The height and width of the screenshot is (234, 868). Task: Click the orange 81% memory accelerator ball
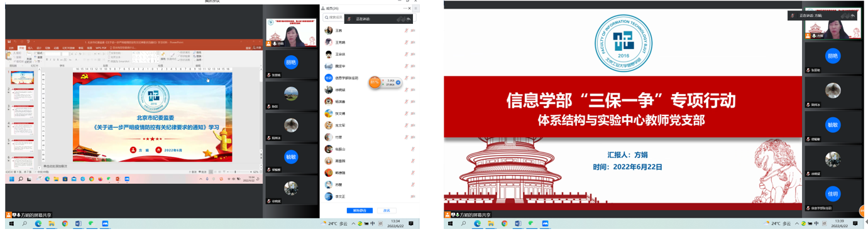[375, 82]
